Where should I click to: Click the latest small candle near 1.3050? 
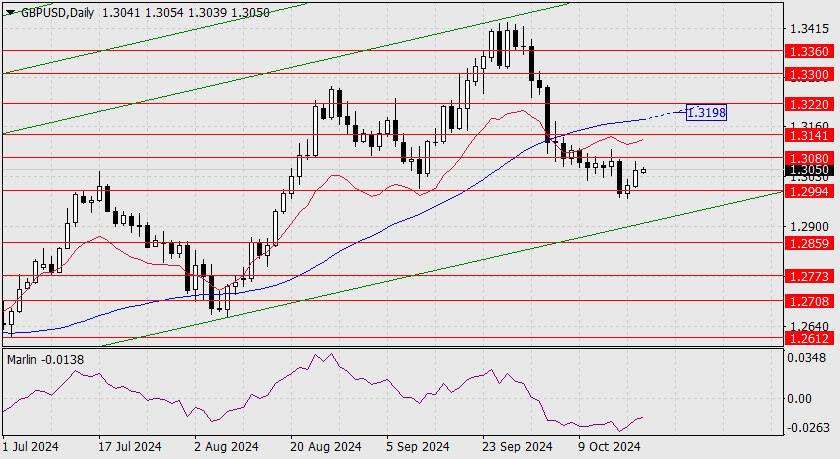(643, 171)
